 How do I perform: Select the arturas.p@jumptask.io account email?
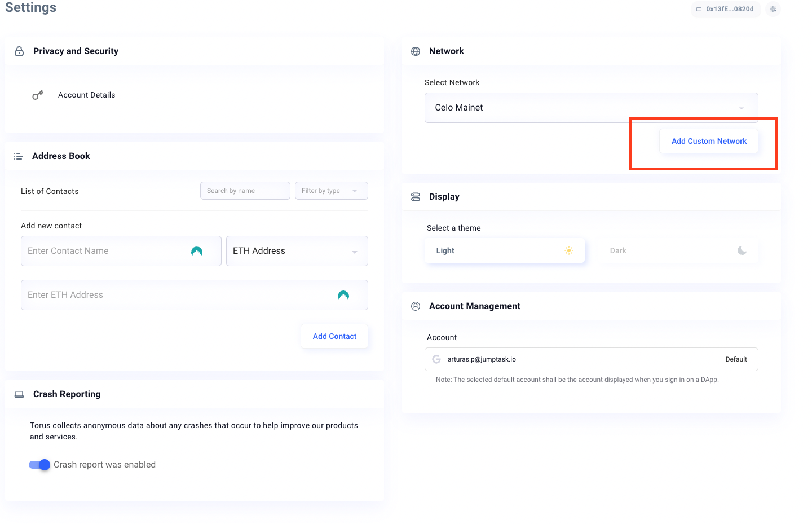click(x=482, y=359)
